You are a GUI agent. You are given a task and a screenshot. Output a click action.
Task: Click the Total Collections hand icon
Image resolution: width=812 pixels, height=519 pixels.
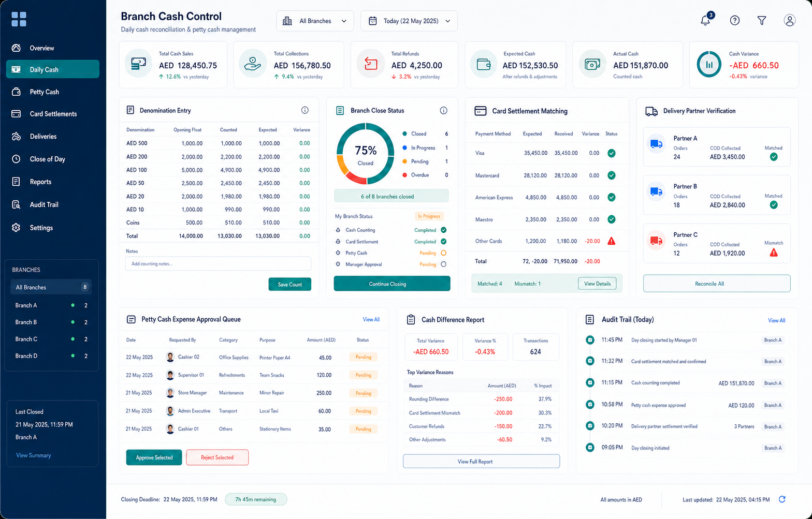click(253, 64)
